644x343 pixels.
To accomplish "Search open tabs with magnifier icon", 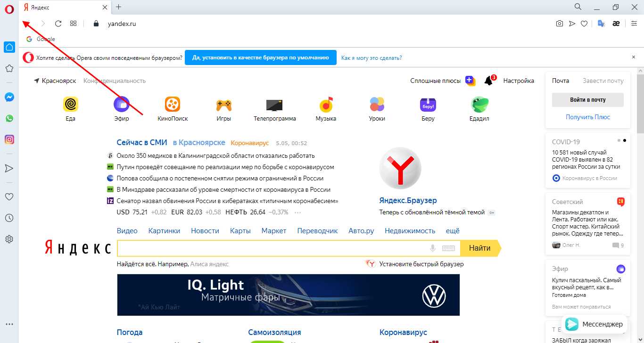I will [x=578, y=7].
